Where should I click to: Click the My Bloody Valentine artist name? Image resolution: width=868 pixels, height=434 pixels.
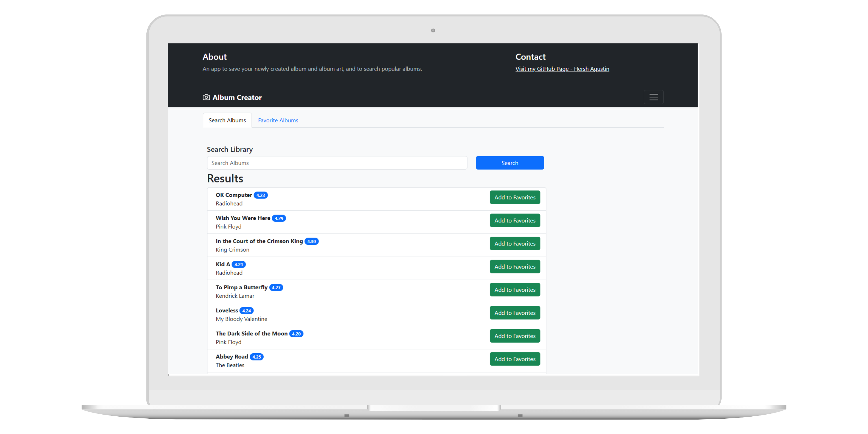(x=241, y=319)
